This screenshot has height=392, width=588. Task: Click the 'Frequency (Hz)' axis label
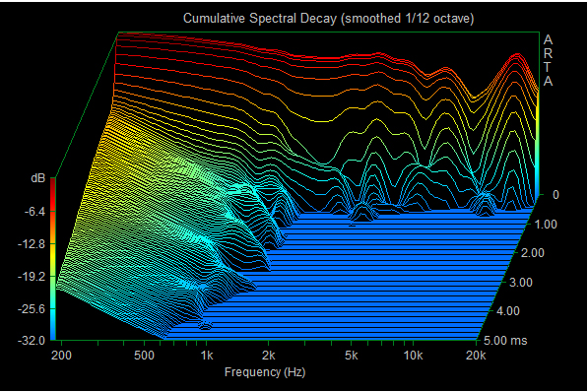(x=265, y=372)
